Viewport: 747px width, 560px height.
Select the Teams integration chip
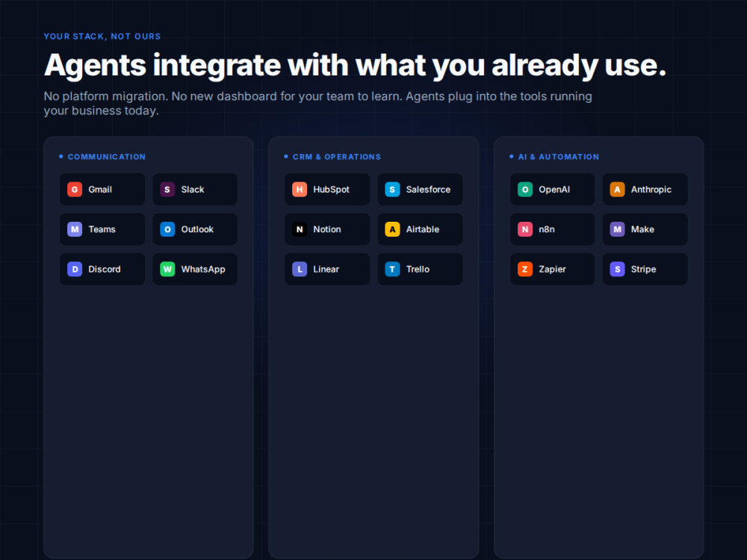coord(102,229)
